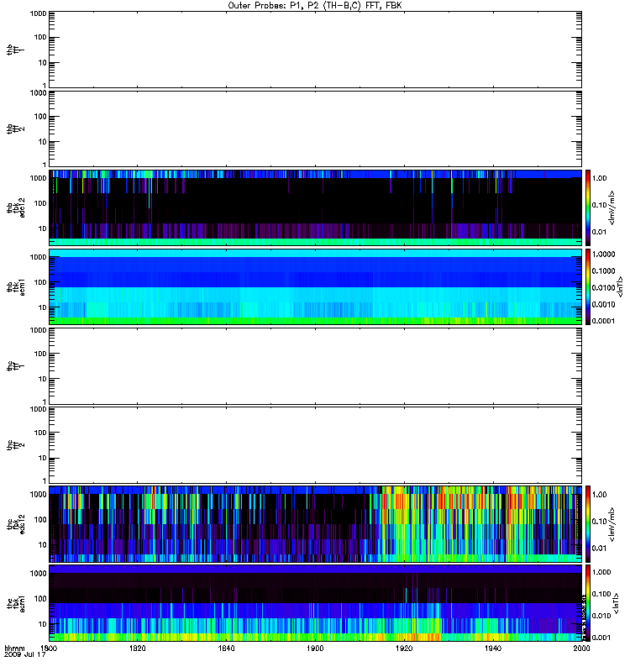Click the "1840" time axis label

point(226,648)
